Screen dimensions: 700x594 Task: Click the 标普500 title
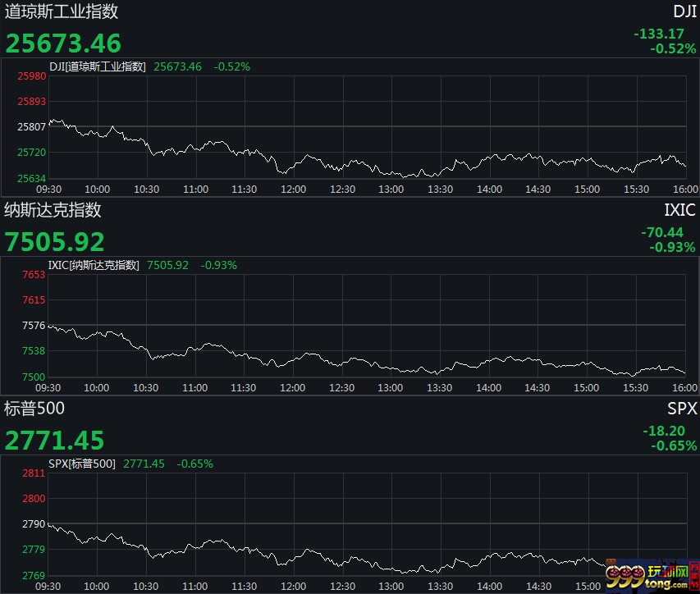point(34,409)
